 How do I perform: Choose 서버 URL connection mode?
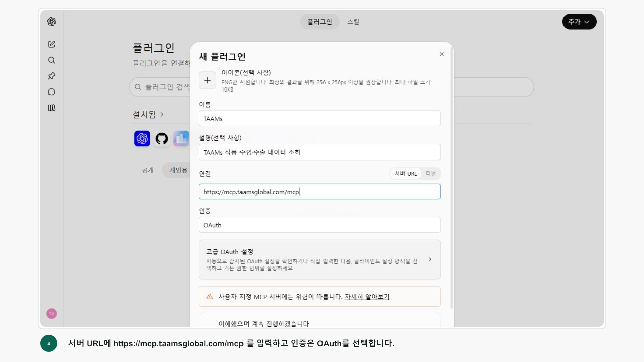(406, 174)
